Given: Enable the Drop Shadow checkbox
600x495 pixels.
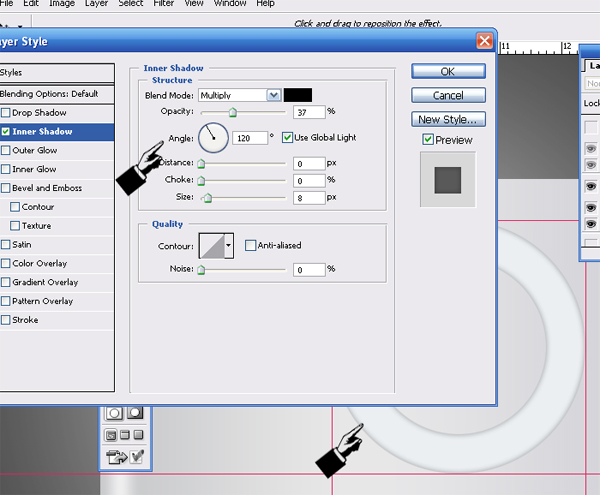Looking at the screenshot, I should click(6, 112).
